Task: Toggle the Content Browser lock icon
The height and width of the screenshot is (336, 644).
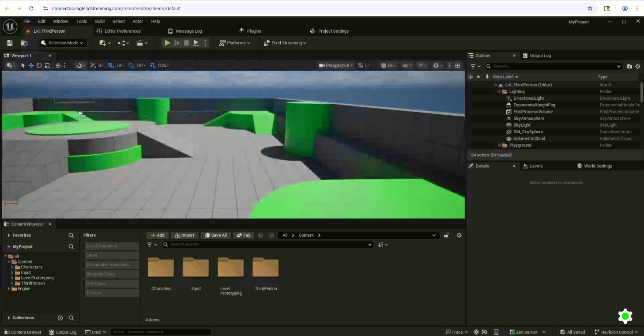Action: 446,235
